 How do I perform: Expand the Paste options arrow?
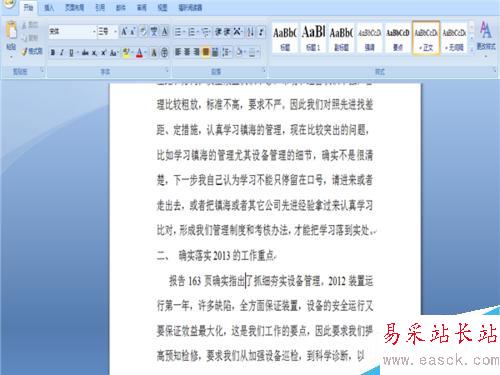click(x=11, y=56)
